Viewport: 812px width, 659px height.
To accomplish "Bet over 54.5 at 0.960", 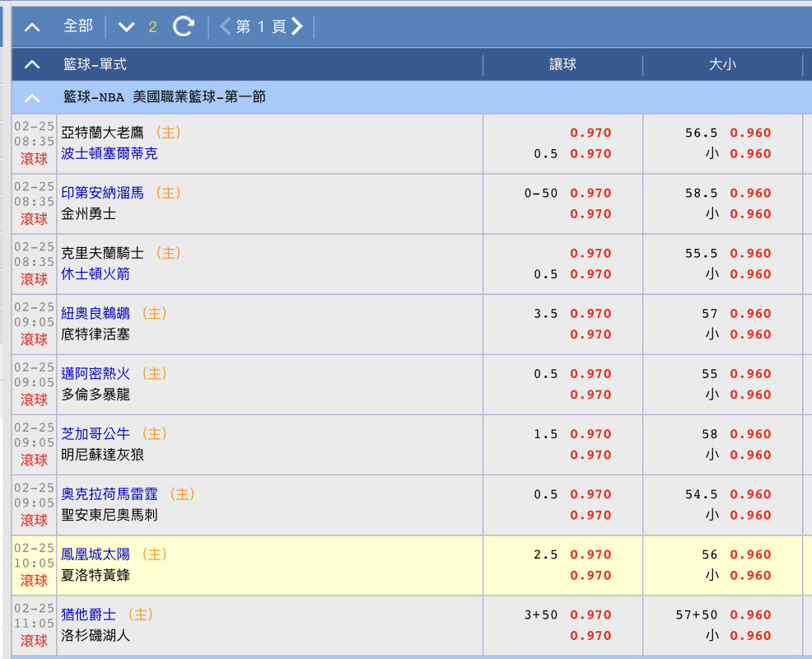I will pyautogui.click(x=750, y=494).
